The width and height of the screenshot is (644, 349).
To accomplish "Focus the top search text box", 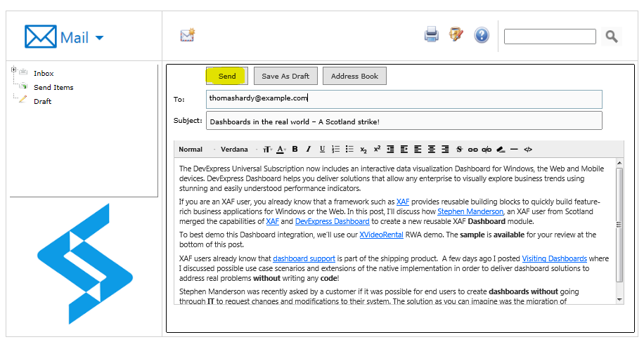I will pyautogui.click(x=550, y=37).
